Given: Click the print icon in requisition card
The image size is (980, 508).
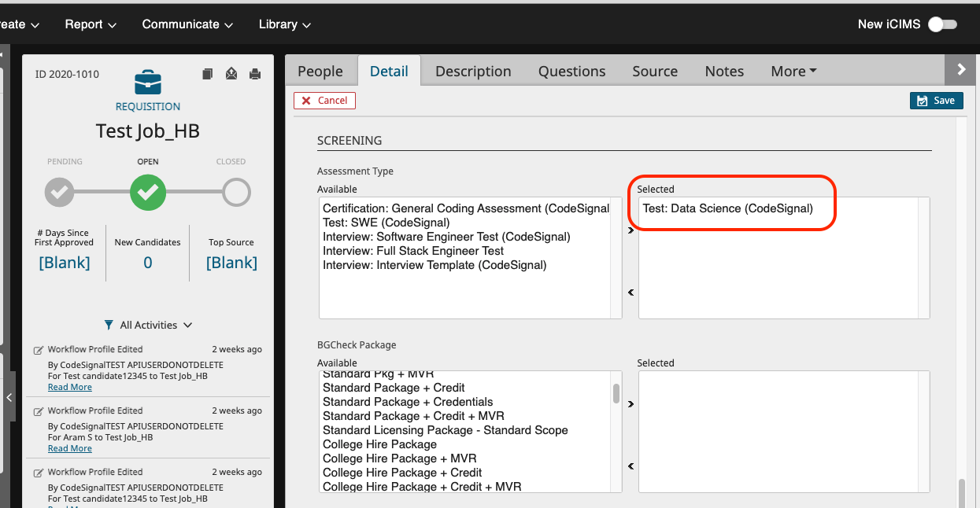Looking at the screenshot, I should pyautogui.click(x=254, y=74).
